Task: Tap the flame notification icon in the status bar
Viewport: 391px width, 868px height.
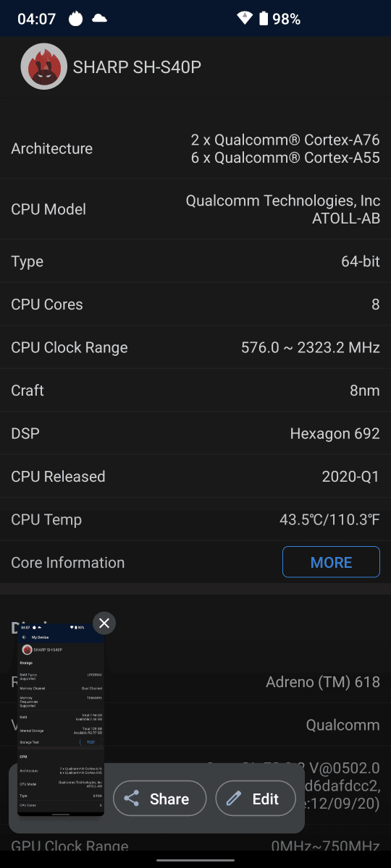Action: (76, 19)
